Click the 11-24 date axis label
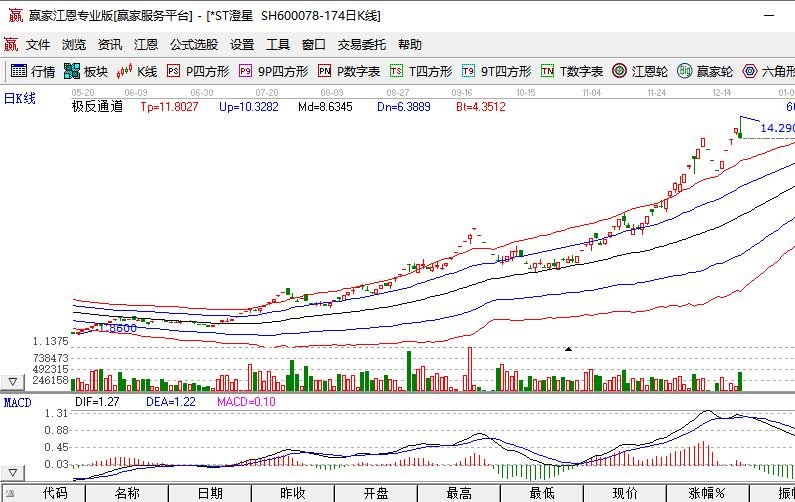Image resolution: width=795 pixels, height=502 pixels. pyautogui.click(x=657, y=93)
